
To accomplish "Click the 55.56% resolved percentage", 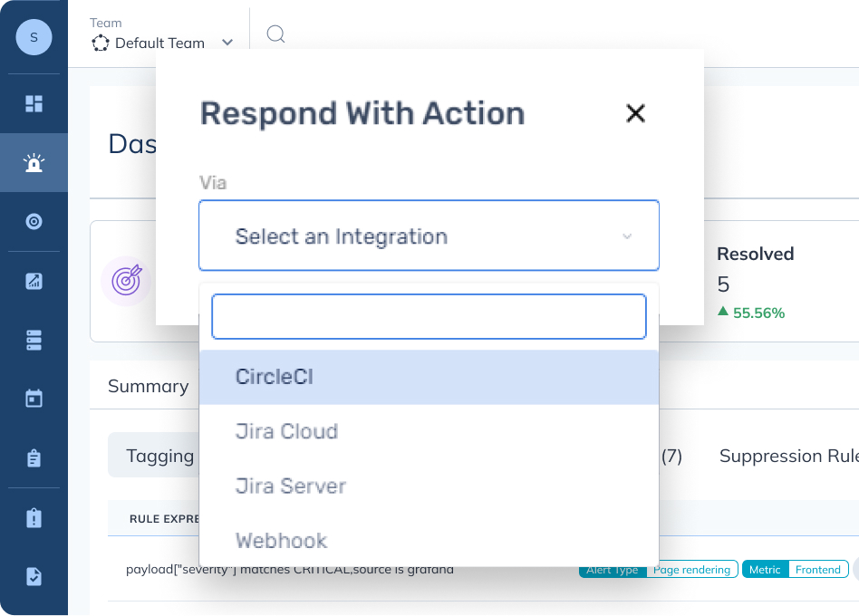I will (x=758, y=313).
